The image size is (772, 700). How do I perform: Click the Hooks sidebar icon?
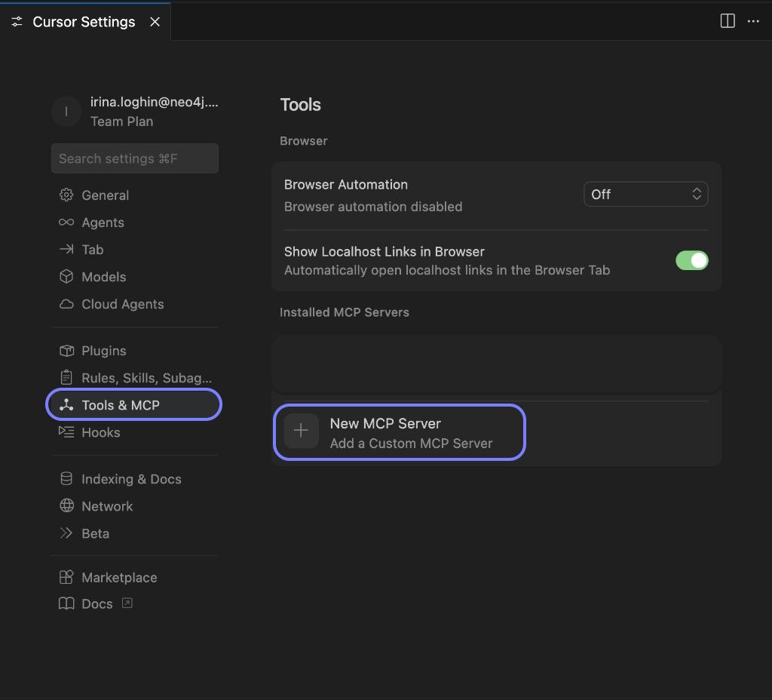point(66,431)
